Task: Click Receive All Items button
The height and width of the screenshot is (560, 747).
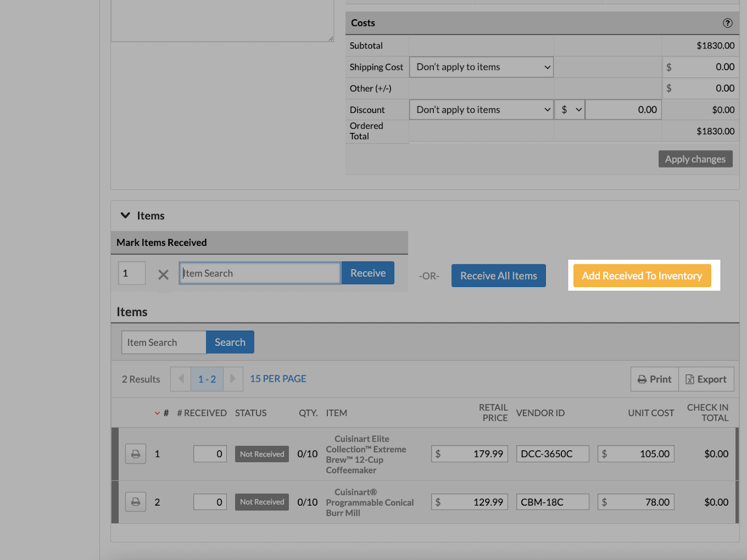Action: tap(498, 276)
